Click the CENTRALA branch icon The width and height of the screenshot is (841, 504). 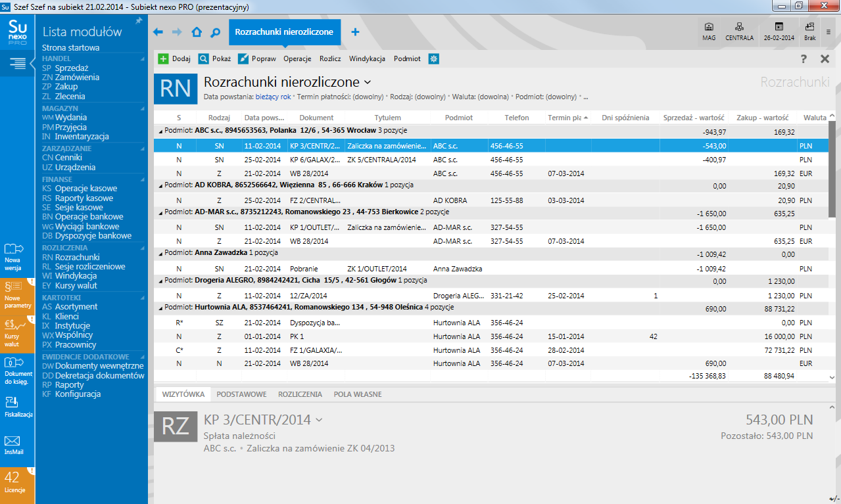click(738, 32)
